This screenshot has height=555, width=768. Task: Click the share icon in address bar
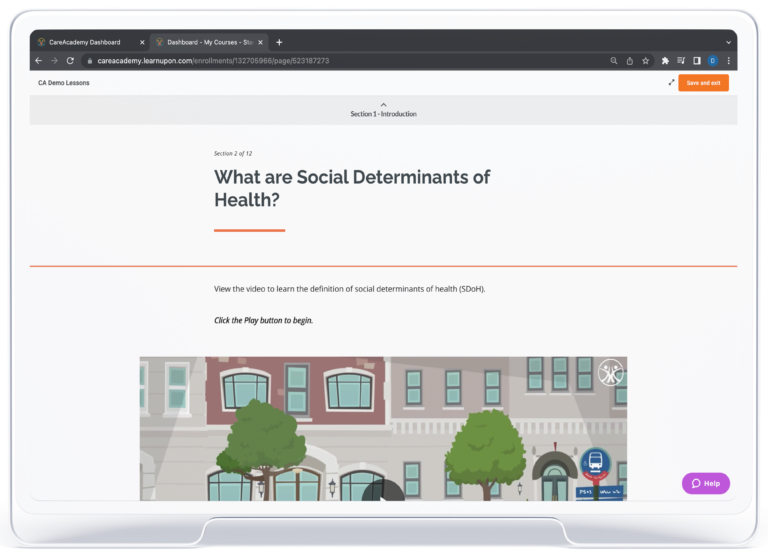(629, 61)
